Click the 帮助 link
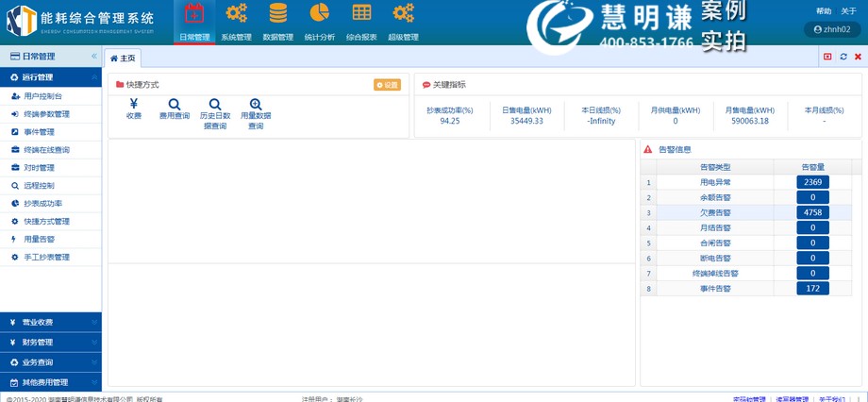 click(x=824, y=10)
